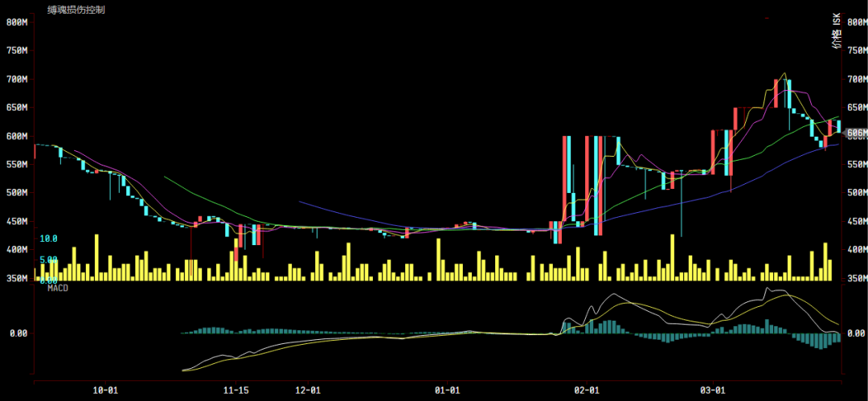Click the 500M label on left axis
This screenshot has width=868, height=401.
click(17, 193)
